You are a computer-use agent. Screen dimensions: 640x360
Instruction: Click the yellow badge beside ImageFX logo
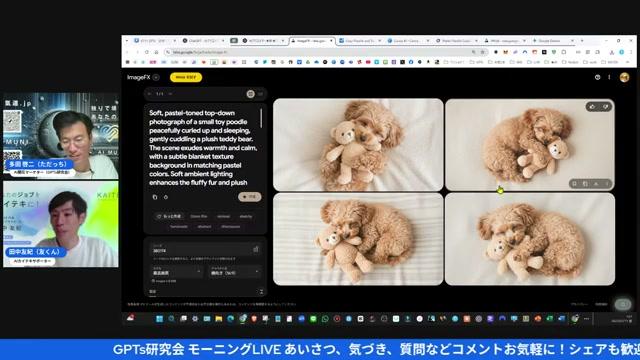186,77
